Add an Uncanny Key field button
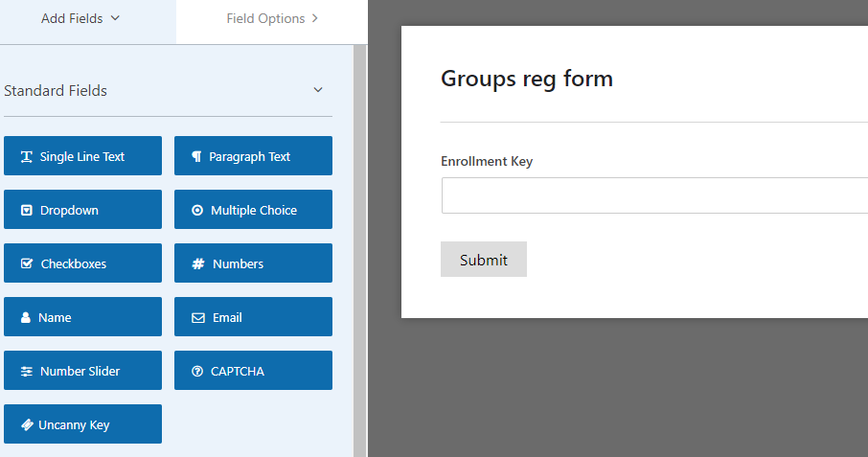Viewport: 868px width, 457px height. click(x=83, y=424)
